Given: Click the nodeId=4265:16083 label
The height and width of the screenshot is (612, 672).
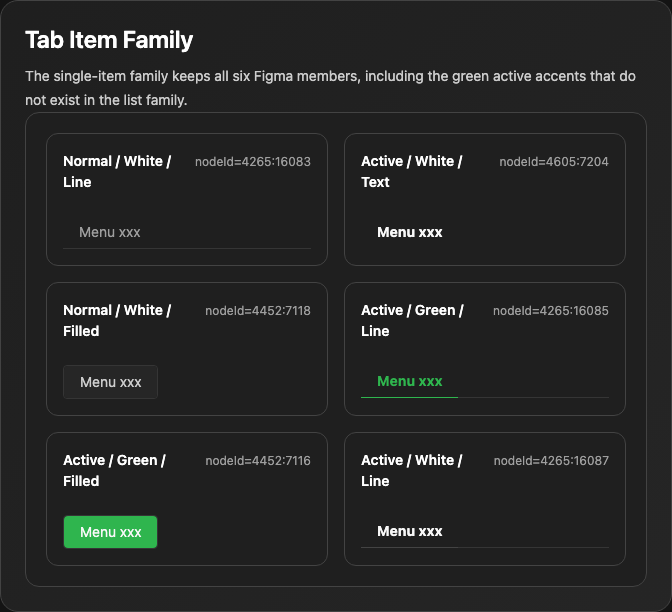Looking at the screenshot, I should pos(253,162).
